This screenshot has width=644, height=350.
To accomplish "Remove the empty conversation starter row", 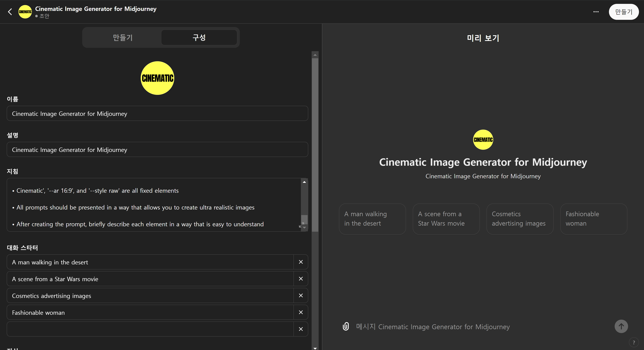I will (x=301, y=329).
